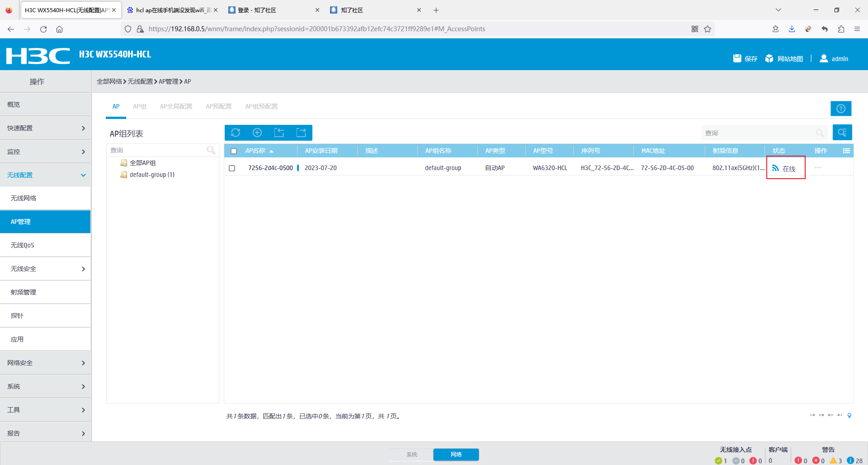Open the 无线QoS menu item
This screenshot has height=465, width=868.
pos(45,245)
